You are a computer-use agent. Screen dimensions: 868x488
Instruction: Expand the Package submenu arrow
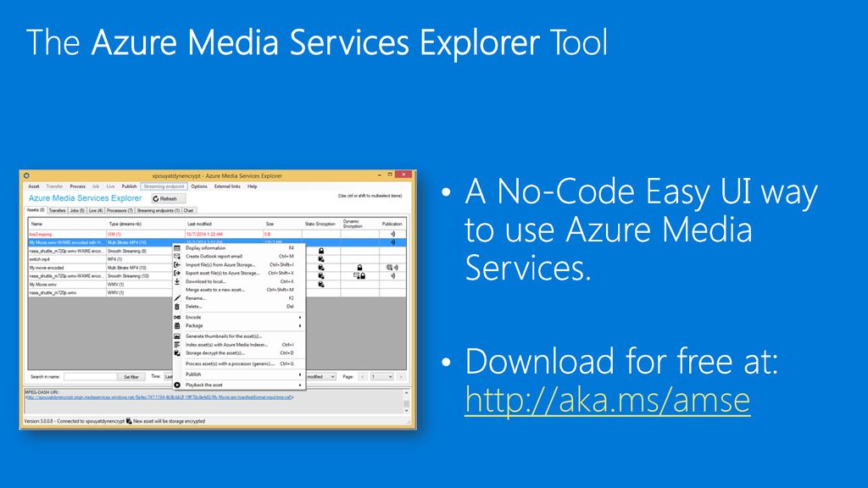pos(300,326)
